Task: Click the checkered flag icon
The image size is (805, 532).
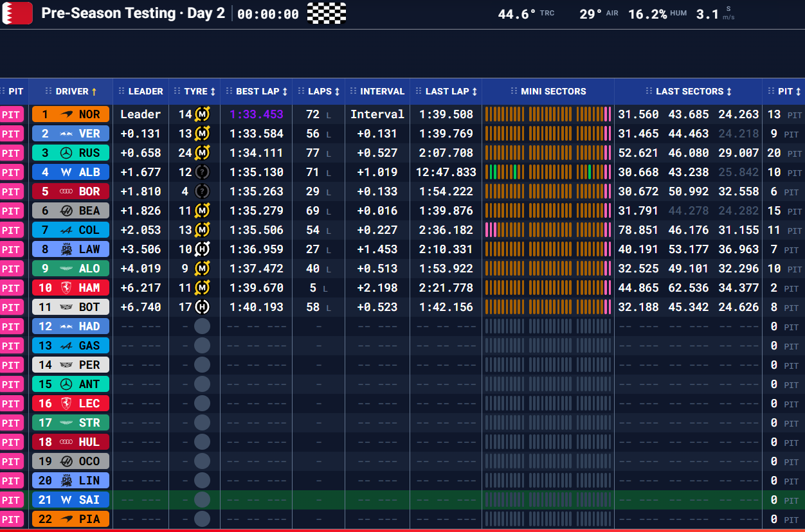Action: coord(327,13)
